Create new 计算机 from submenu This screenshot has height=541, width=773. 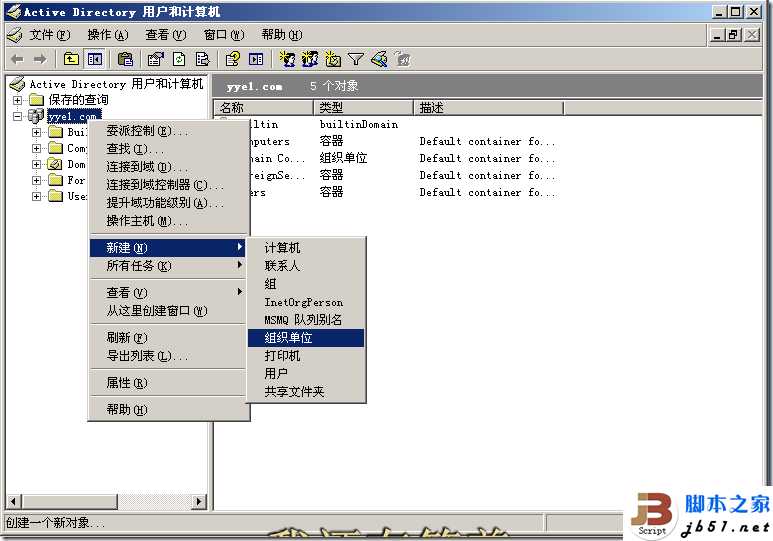pyautogui.click(x=306, y=248)
